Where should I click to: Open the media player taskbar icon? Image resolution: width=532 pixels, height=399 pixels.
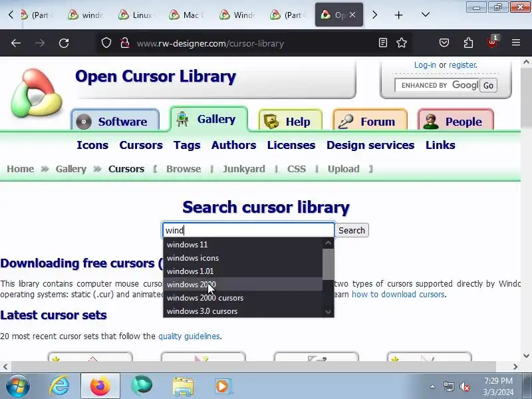click(223, 386)
